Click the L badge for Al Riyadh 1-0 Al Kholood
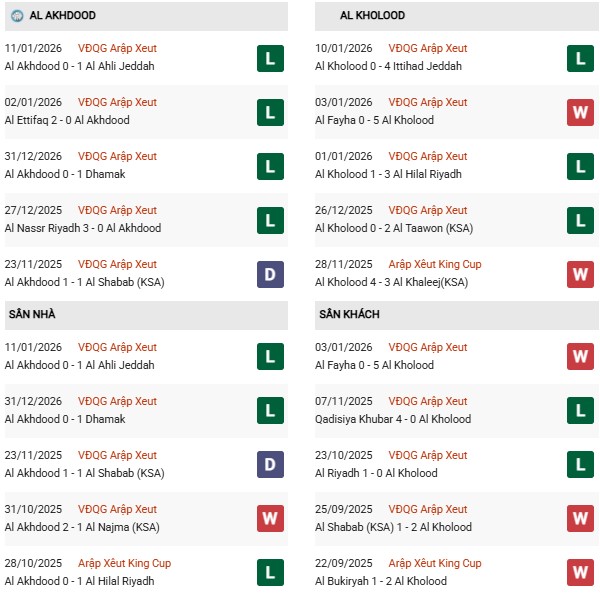 580,465
